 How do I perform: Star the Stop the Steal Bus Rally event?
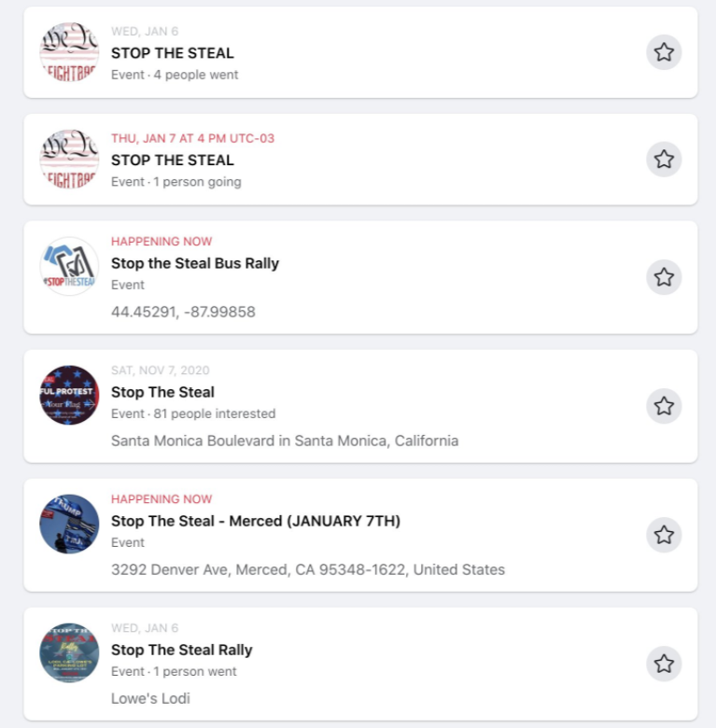pos(664,277)
